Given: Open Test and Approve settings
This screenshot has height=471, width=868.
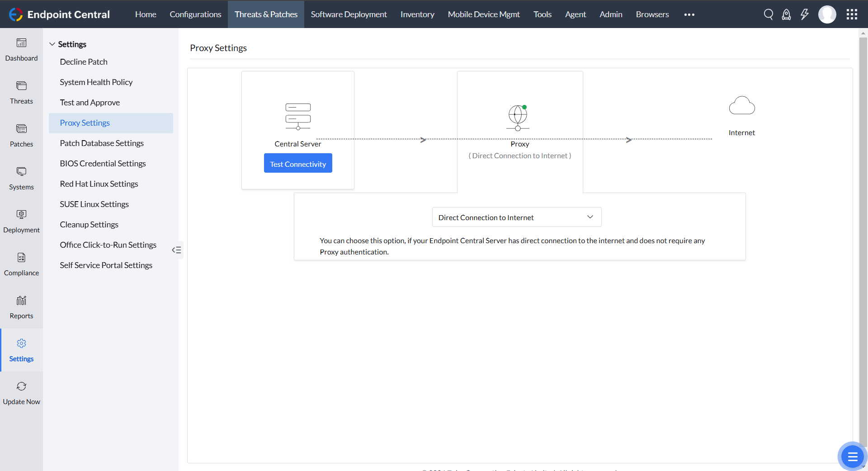Looking at the screenshot, I should [x=111, y=103].
